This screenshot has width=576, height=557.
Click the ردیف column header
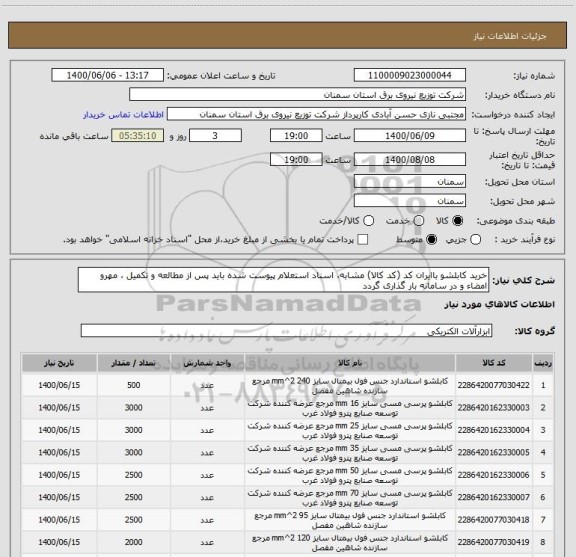point(543,363)
